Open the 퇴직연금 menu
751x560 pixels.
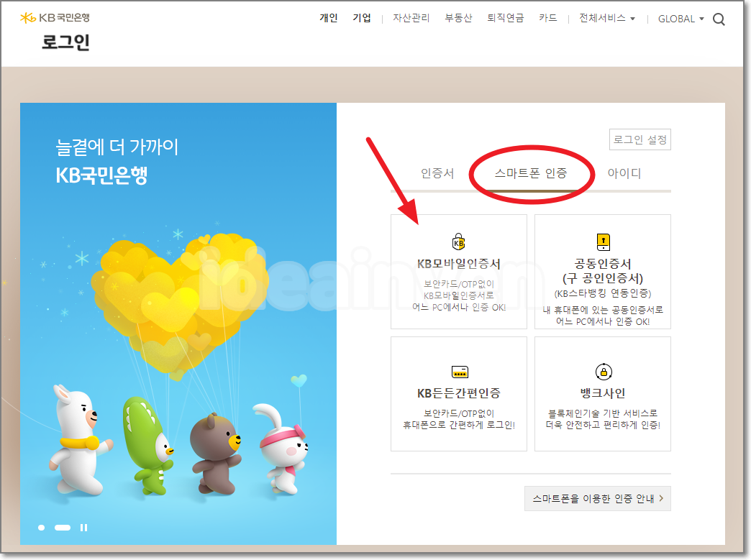[x=505, y=18]
